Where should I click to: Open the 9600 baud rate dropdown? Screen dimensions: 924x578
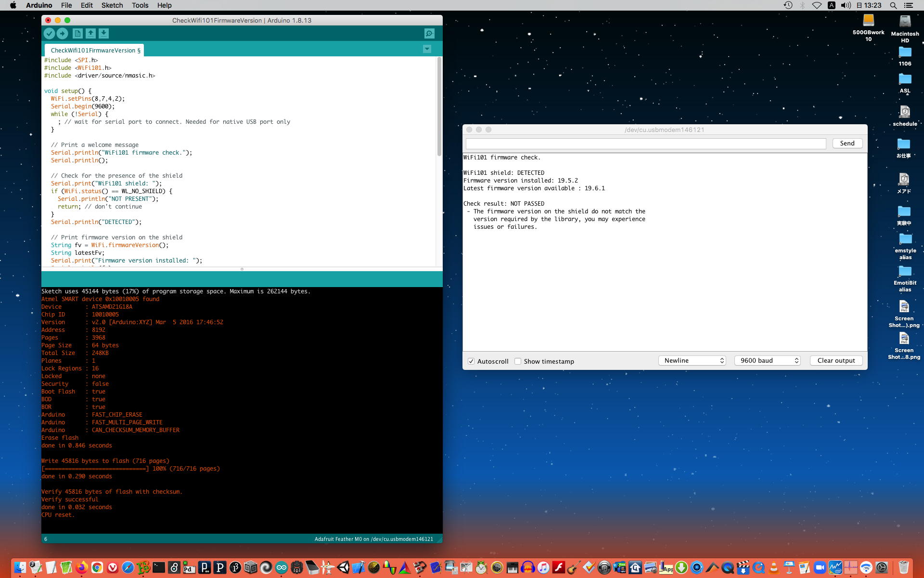point(767,360)
